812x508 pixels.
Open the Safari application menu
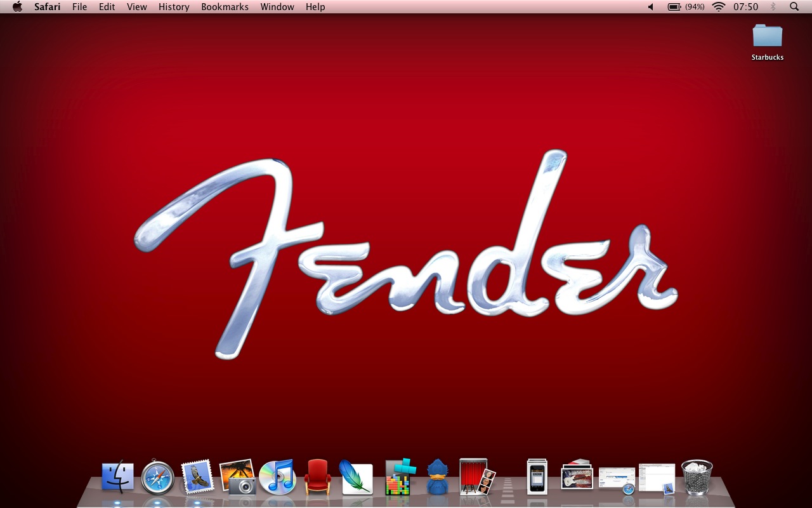click(x=48, y=7)
